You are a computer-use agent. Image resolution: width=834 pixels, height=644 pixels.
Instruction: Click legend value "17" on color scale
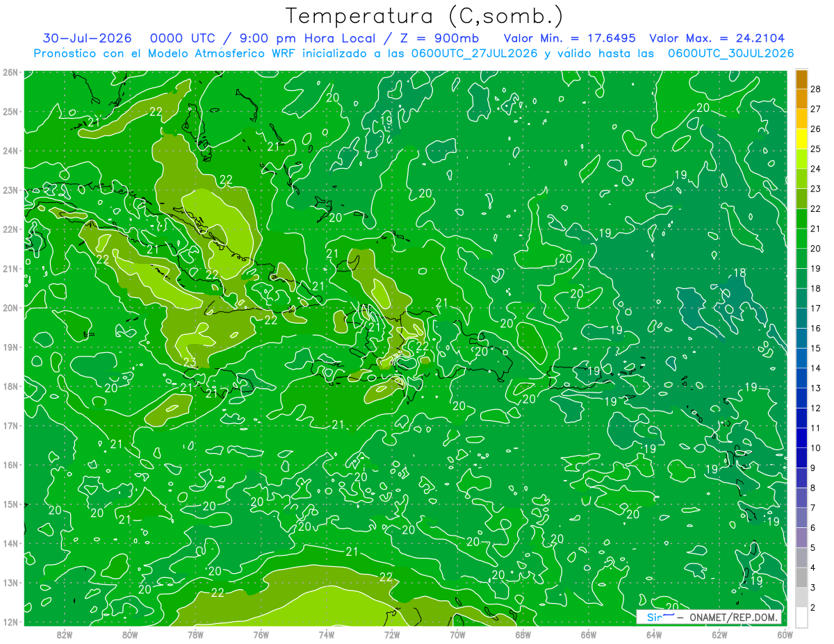815,308
